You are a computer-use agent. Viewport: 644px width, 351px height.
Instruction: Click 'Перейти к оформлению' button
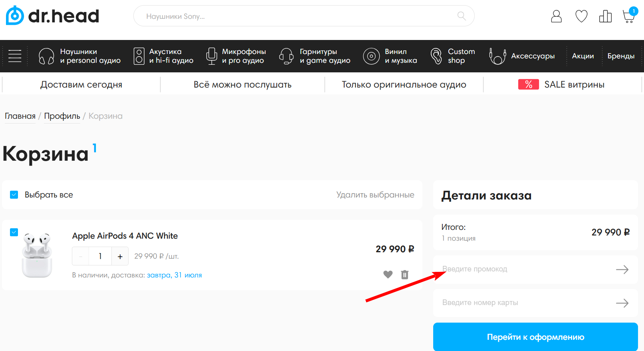pos(535,337)
